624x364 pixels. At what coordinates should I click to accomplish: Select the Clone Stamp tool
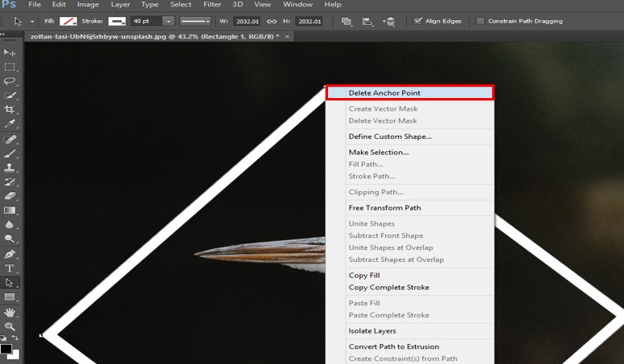click(x=10, y=168)
